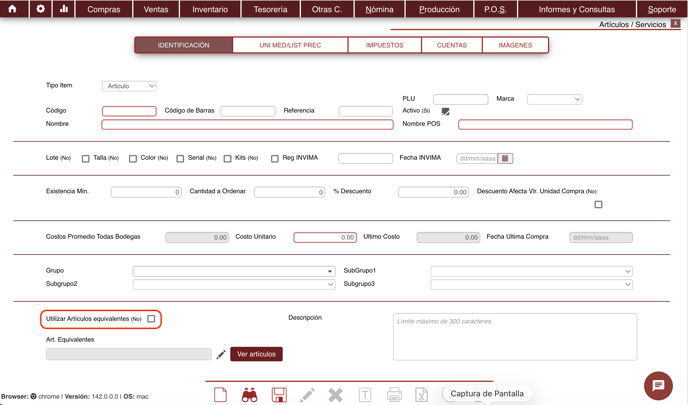Open the Otras C. menu
Image resolution: width=688 pixels, height=405 pixels.
(327, 9)
